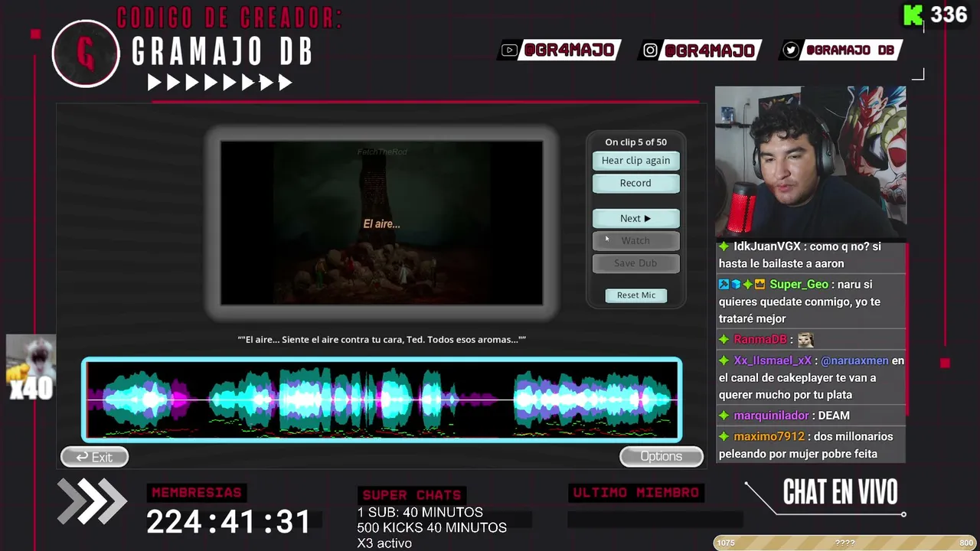Click the green badge beside marquinilador
980x551 pixels.
(x=724, y=416)
